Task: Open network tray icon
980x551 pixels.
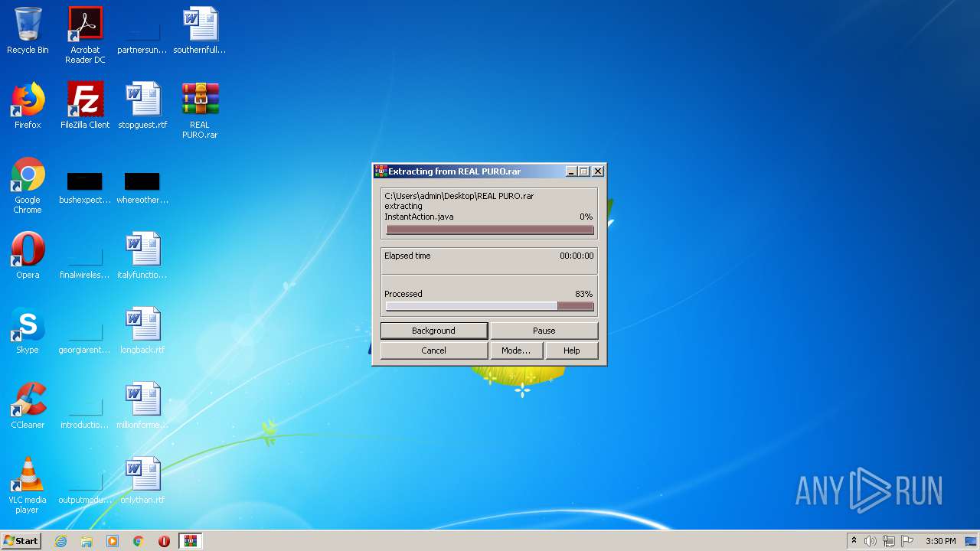Action: 889,541
